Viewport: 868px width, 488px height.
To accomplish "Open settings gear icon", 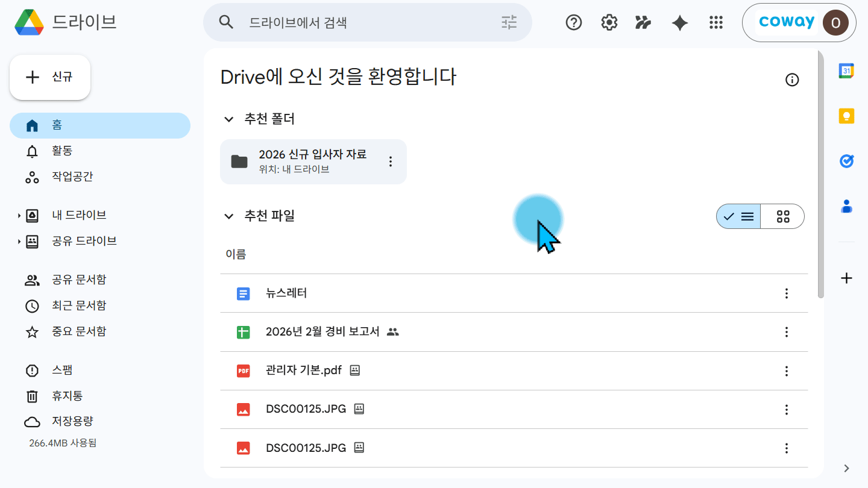I will [609, 23].
